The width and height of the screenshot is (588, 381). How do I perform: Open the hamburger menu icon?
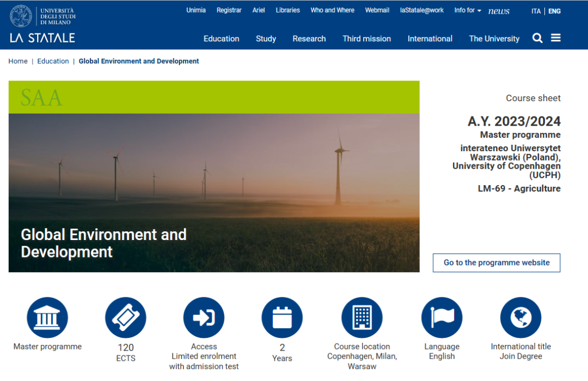(556, 38)
